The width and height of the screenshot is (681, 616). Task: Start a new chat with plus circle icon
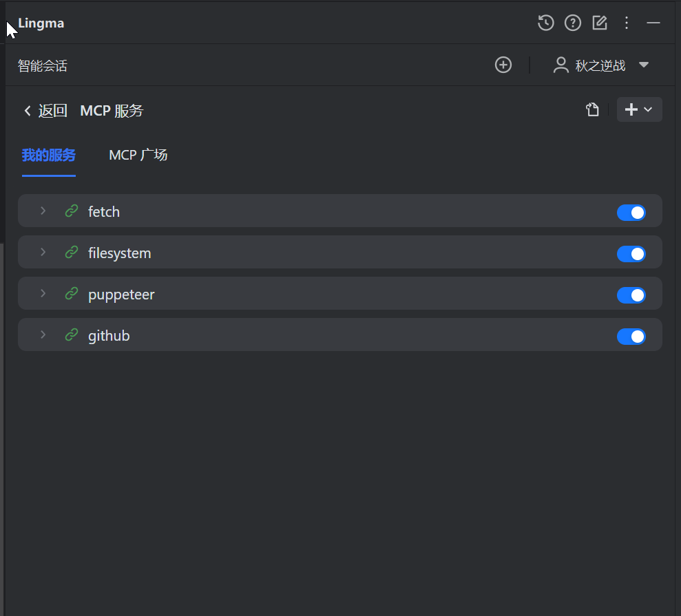pos(503,65)
